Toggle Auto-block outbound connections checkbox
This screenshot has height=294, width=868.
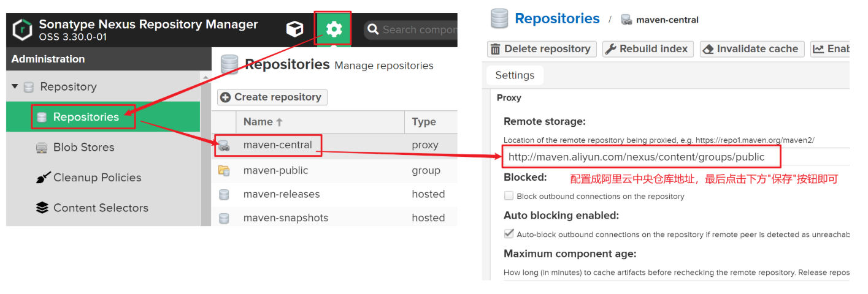[509, 233]
